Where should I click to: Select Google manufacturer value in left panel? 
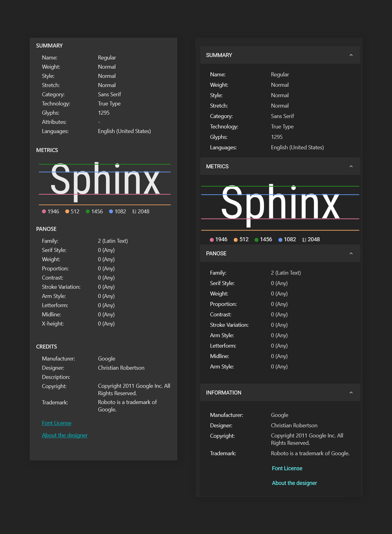pyautogui.click(x=107, y=359)
